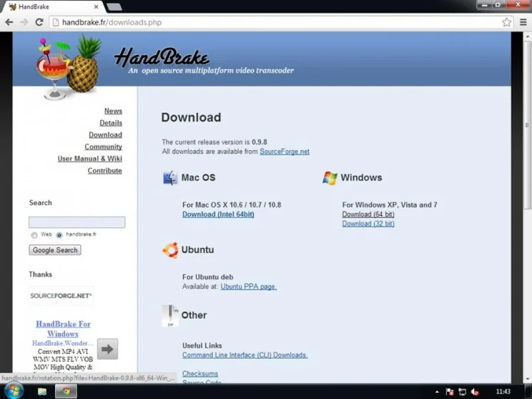The height and width of the screenshot is (399, 532).
Task: Click the Action Center flag tray icon
Action: (450, 392)
